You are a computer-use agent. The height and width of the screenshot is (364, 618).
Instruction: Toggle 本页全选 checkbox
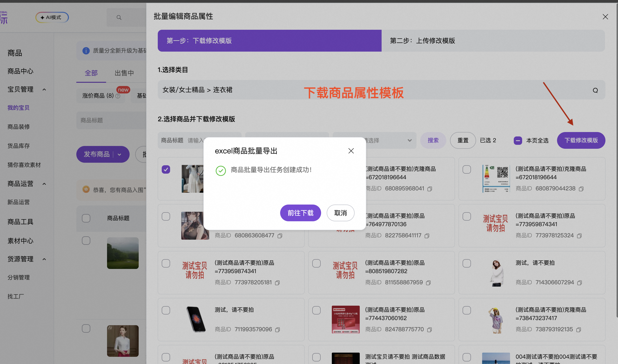518,141
